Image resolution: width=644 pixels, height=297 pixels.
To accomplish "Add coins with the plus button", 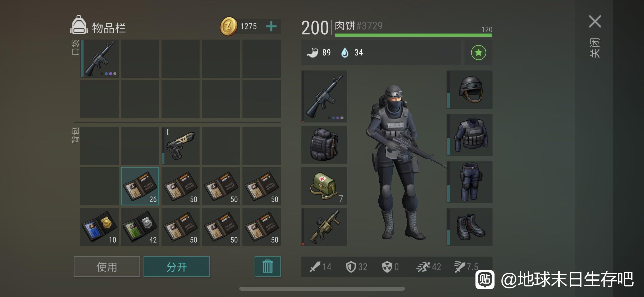I will [271, 26].
